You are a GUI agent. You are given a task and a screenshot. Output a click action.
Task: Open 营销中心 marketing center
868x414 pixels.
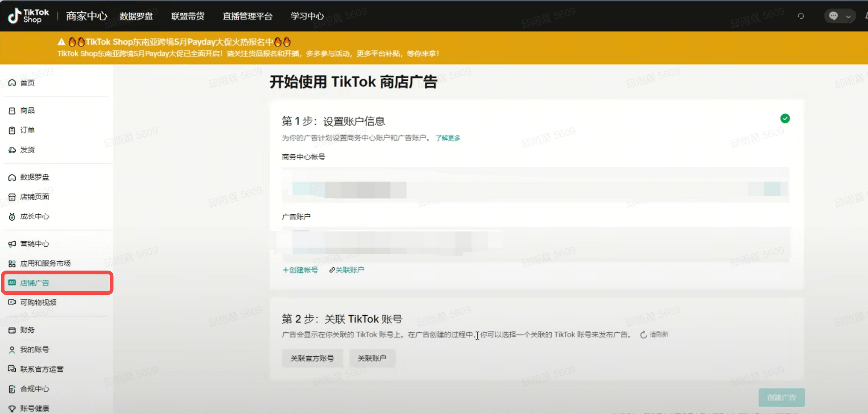(34, 244)
